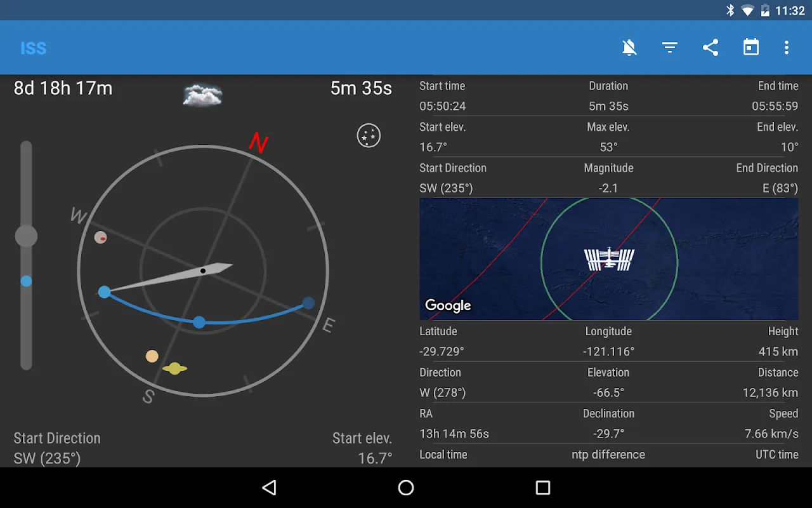Tap the muted notification bell icon
Viewport: 812px width, 508px height.
point(629,48)
